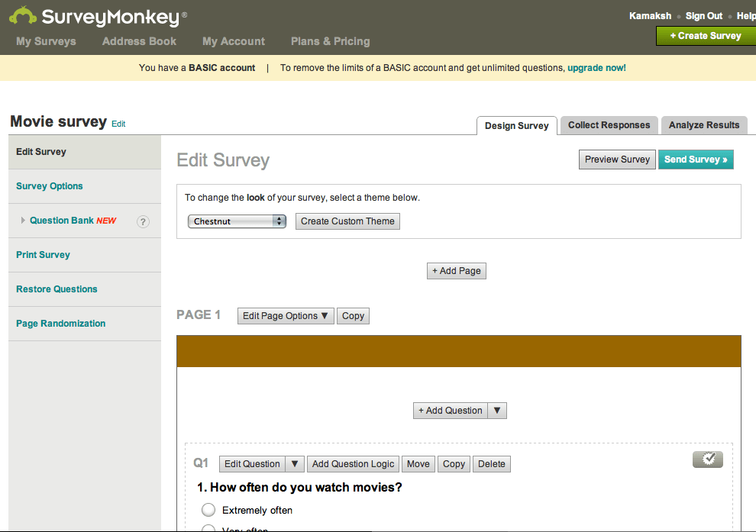Click the Sign Out link
Viewport: 756px width, 532px height.
[x=704, y=16]
